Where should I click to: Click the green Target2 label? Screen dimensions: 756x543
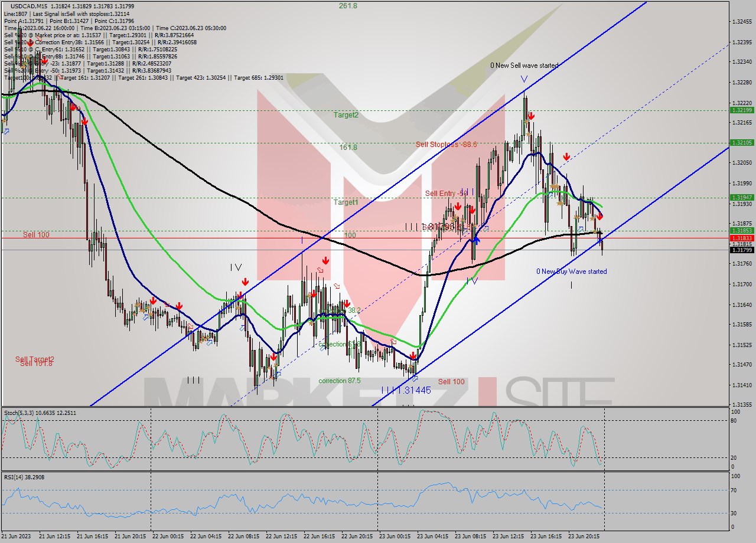point(346,115)
